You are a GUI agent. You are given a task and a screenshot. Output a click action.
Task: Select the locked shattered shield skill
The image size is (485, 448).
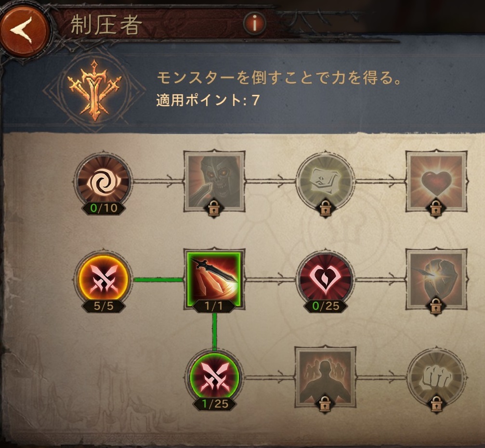click(x=436, y=279)
